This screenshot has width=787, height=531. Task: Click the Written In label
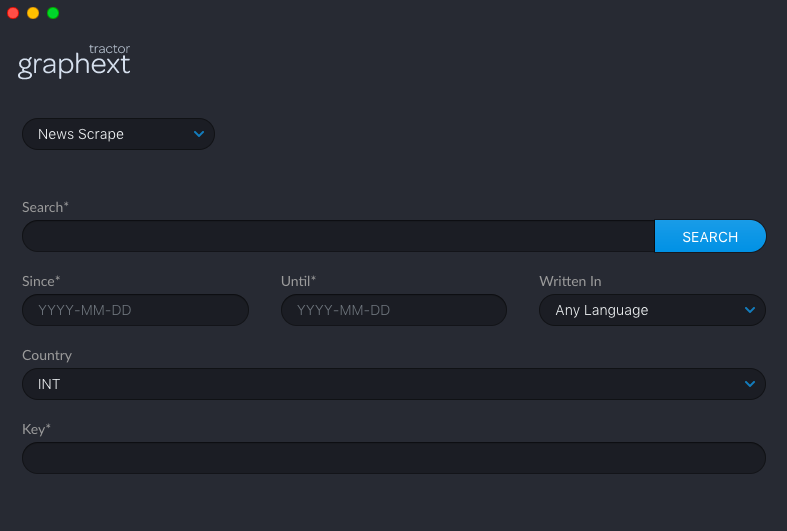(570, 281)
